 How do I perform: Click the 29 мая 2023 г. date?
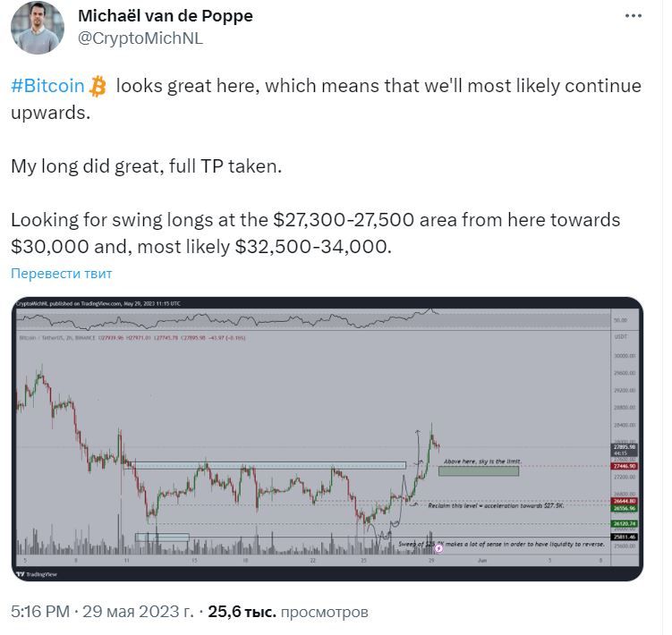pos(138,612)
